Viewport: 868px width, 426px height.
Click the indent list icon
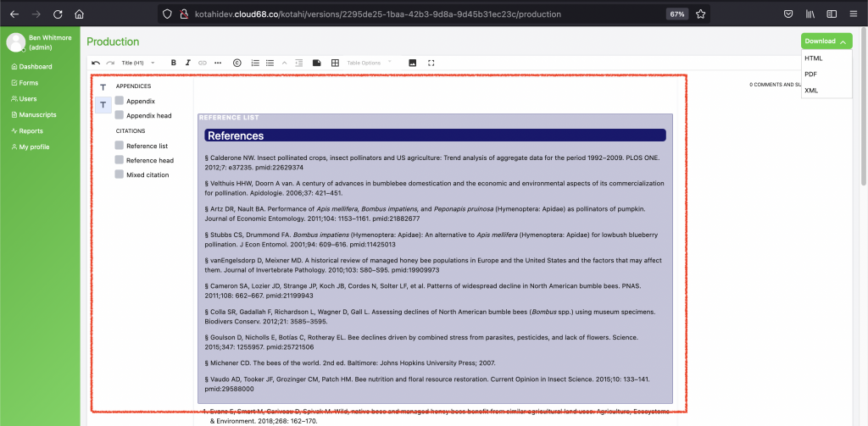point(299,63)
